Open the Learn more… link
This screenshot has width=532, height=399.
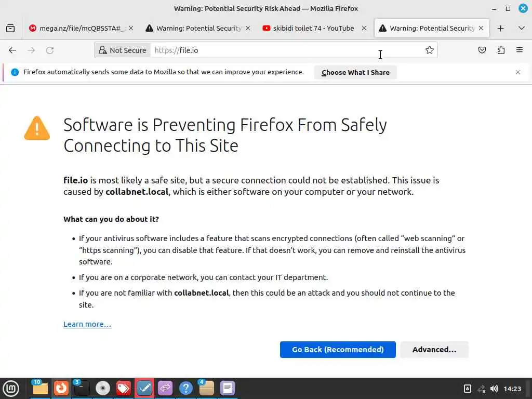coord(87,324)
